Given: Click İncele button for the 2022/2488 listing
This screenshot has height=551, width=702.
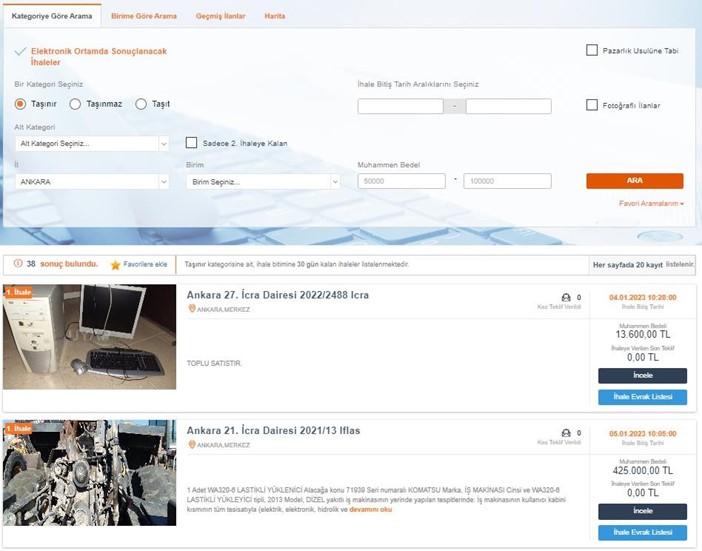Looking at the screenshot, I should click(x=642, y=376).
